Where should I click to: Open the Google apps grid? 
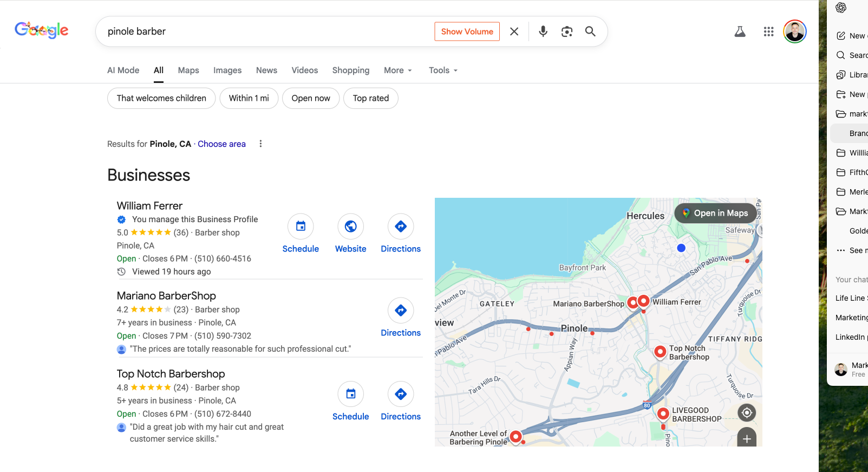(x=768, y=31)
